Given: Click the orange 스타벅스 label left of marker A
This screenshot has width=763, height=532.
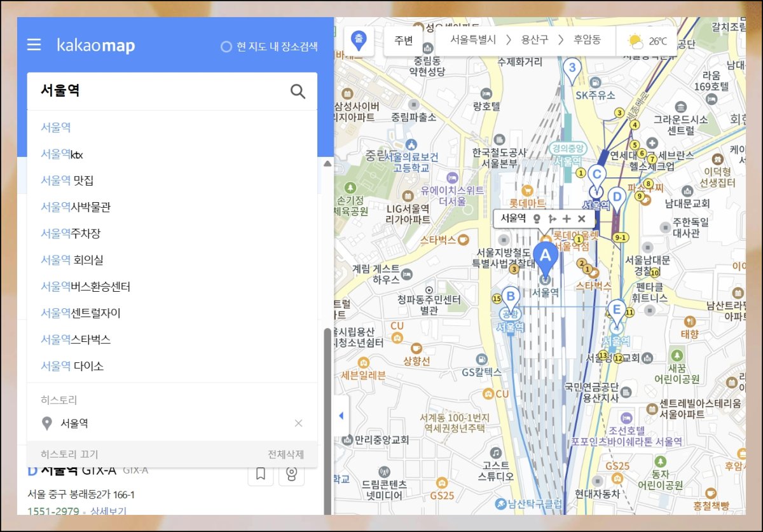Looking at the screenshot, I should coord(438,240).
